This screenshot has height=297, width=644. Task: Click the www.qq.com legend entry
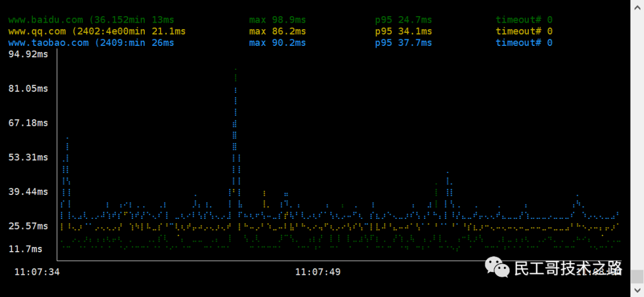click(97, 31)
